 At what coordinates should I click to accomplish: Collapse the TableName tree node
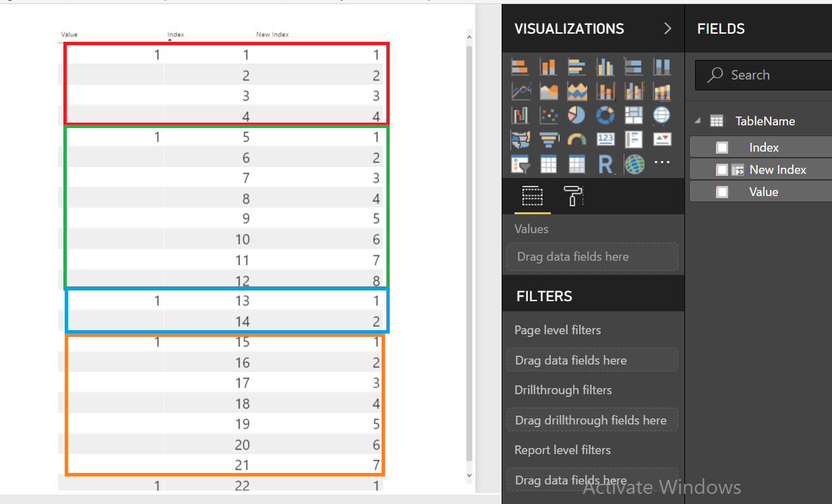[698, 121]
